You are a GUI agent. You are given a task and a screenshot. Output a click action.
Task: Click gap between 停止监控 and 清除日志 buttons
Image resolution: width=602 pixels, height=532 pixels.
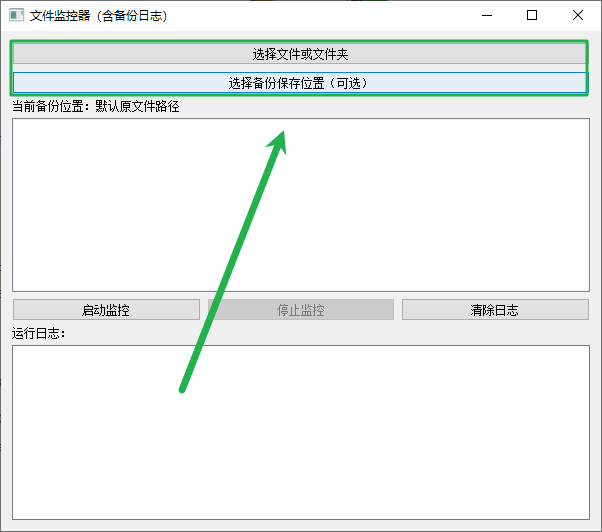pyautogui.click(x=397, y=310)
